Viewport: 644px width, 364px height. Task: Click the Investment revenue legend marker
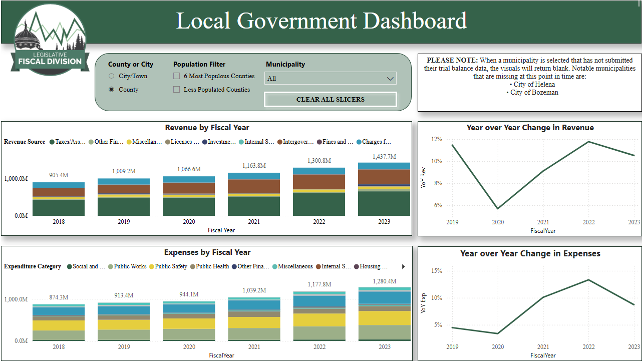(x=205, y=142)
